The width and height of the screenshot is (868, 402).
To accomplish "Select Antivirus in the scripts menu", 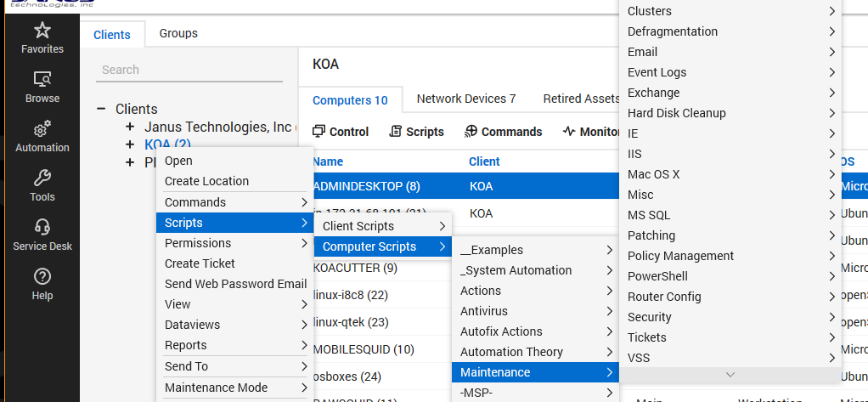I will (x=484, y=311).
